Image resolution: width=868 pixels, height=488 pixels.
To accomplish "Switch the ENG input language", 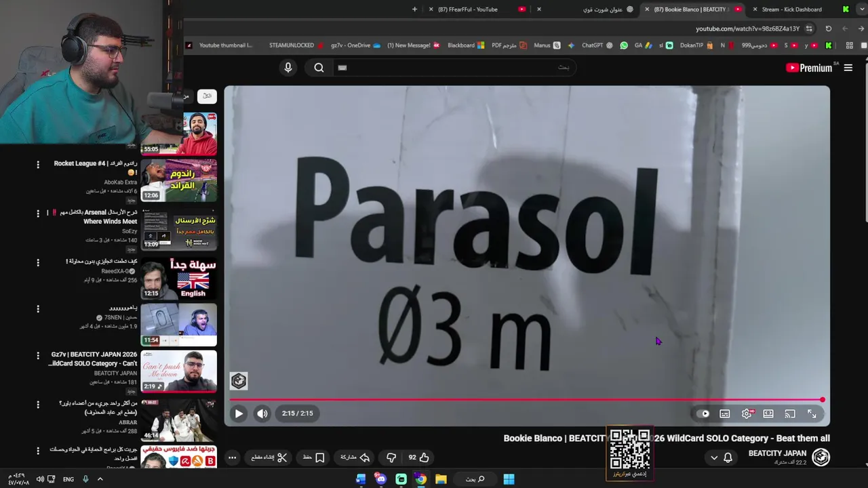I will click(x=68, y=479).
